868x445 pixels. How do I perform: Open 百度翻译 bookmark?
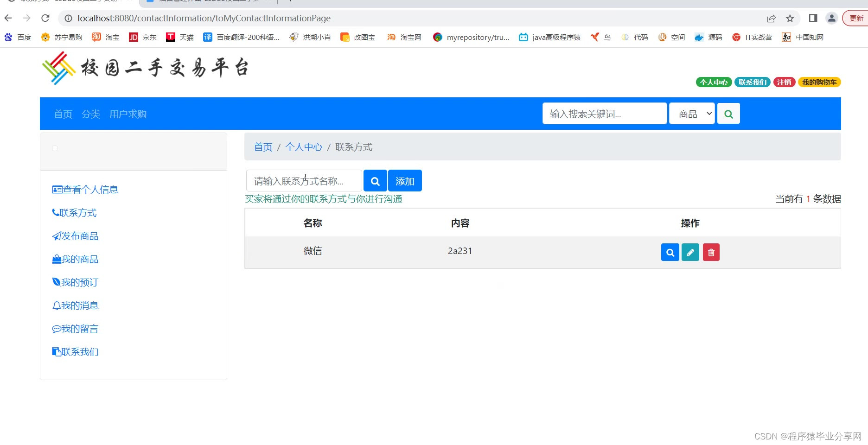coord(242,37)
